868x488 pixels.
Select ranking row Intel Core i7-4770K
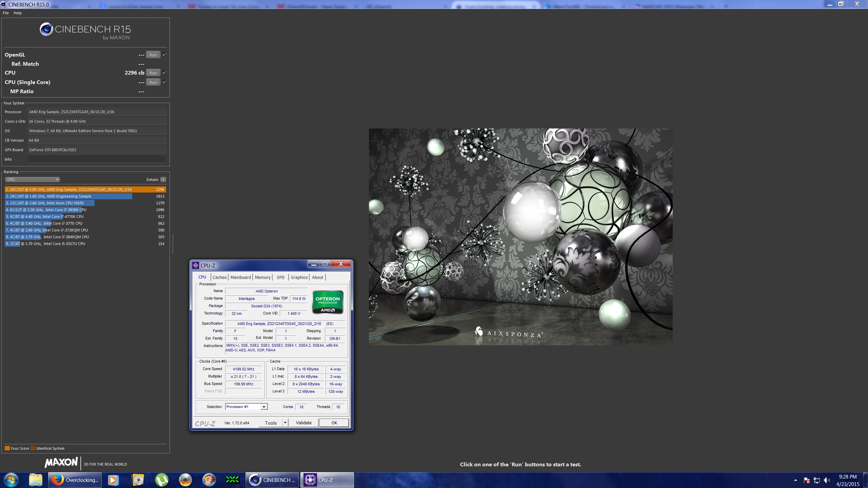coord(85,217)
